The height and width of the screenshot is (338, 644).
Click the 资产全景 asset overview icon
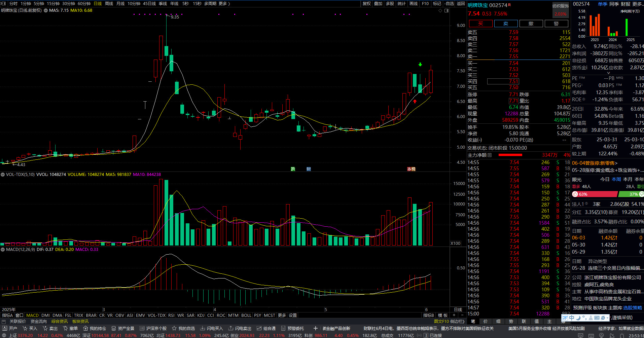pos(114,328)
